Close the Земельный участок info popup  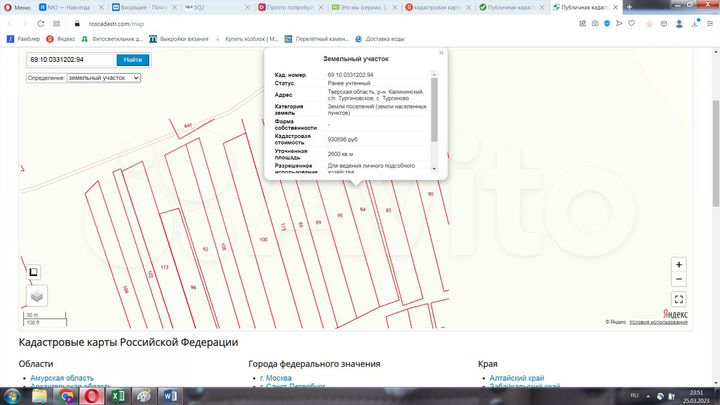(441, 53)
